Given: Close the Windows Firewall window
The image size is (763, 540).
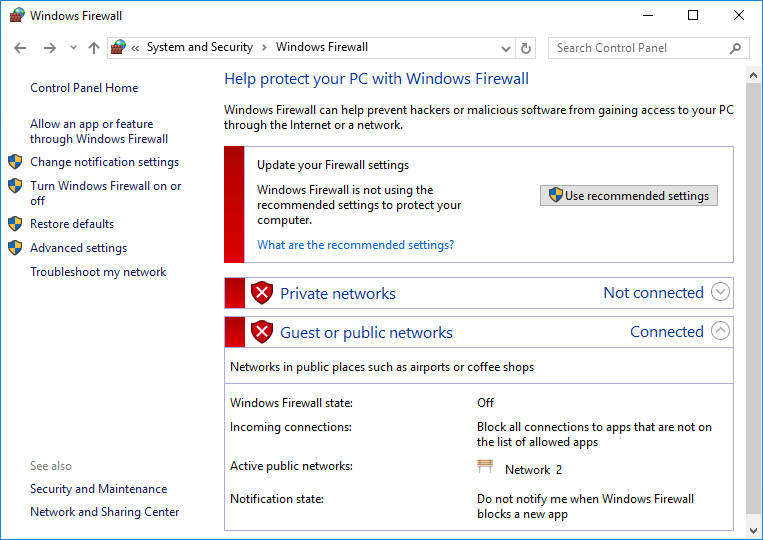Looking at the screenshot, I should [x=739, y=16].
